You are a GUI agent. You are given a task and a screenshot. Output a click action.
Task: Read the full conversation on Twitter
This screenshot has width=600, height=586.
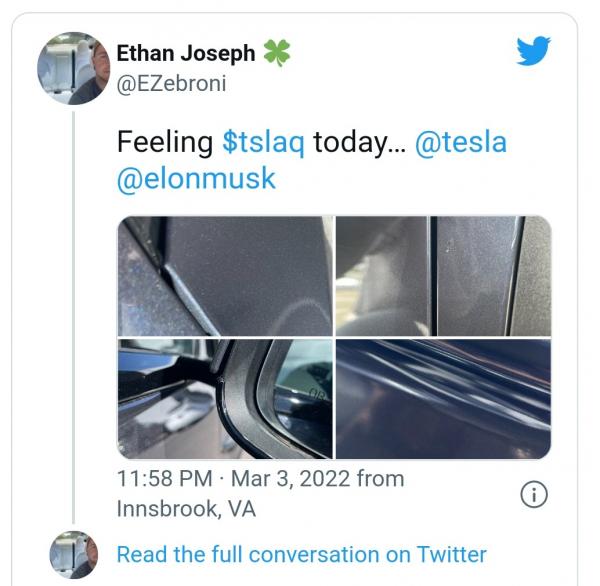[302, 554]
